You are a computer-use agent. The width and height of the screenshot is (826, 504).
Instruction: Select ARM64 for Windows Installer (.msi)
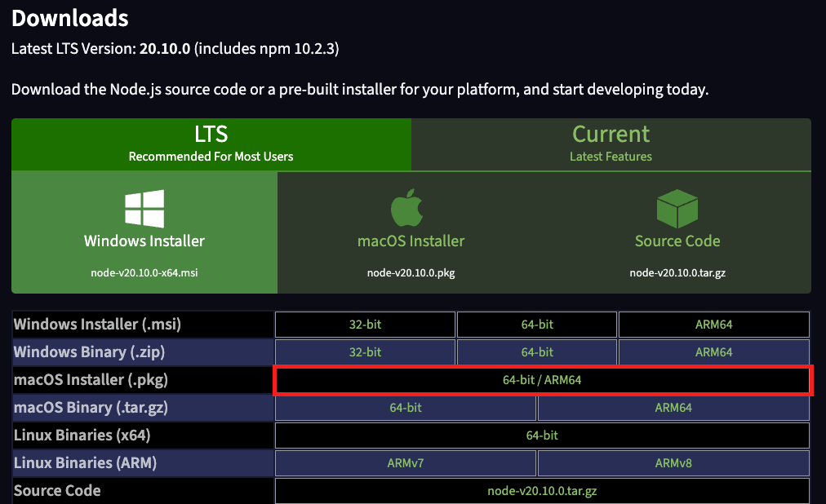click(x=714, y=325)
